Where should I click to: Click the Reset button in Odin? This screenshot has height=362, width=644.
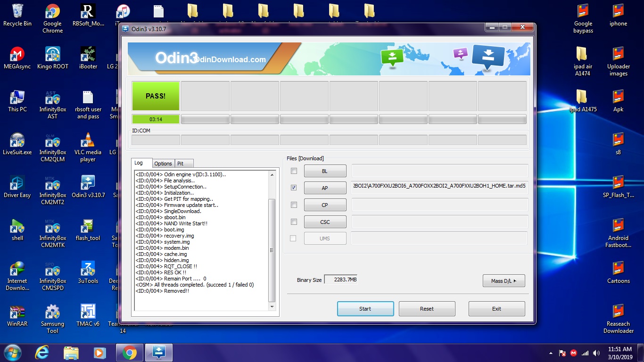[427, 309]
